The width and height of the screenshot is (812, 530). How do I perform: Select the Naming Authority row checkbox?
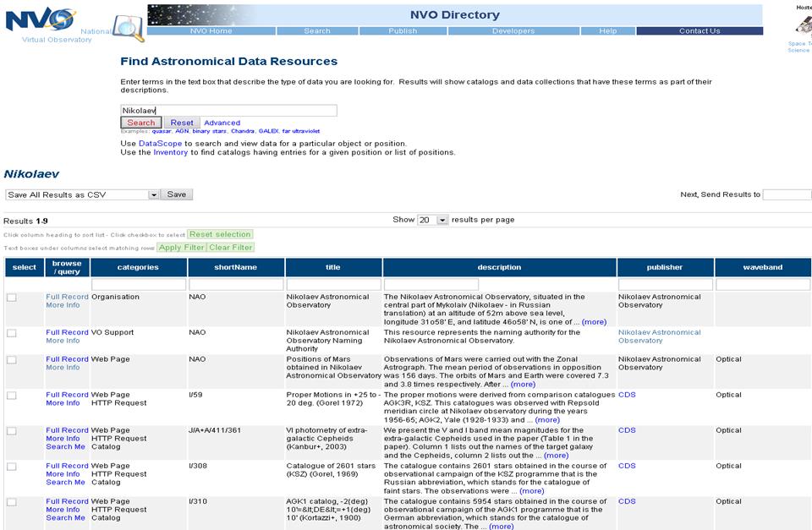pos(11,333)
